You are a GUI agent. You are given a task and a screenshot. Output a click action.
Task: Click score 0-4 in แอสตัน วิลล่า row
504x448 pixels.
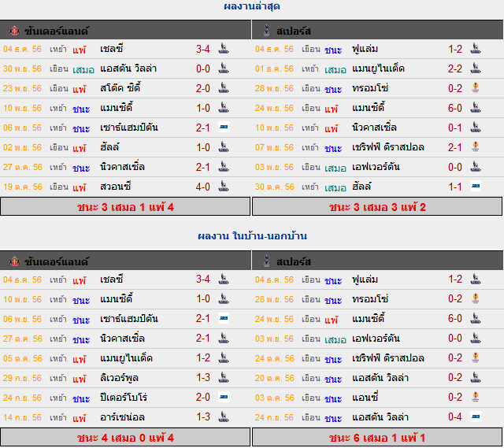coord(455,417)
